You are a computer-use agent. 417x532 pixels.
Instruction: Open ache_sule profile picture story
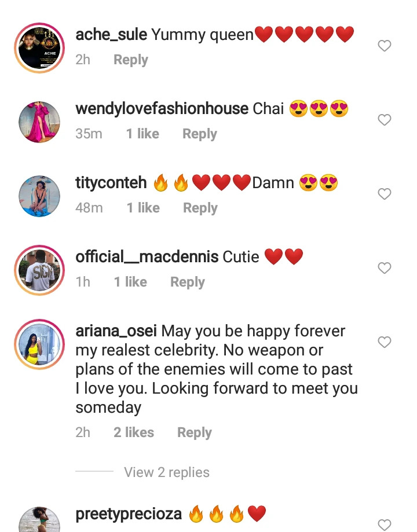pyautogui.click(x=39, y=48)
